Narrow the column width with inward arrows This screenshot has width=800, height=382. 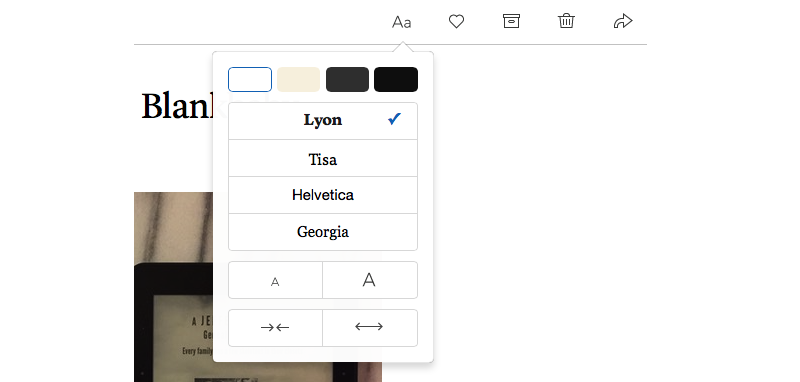276,328
